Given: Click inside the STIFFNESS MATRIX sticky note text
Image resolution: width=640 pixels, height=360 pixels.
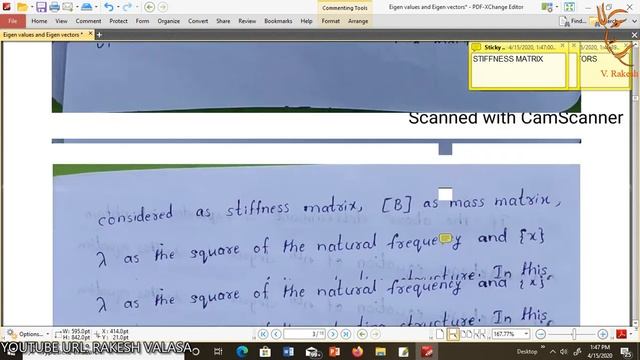Looking at the screenshot, I should (x=518, y=70).
